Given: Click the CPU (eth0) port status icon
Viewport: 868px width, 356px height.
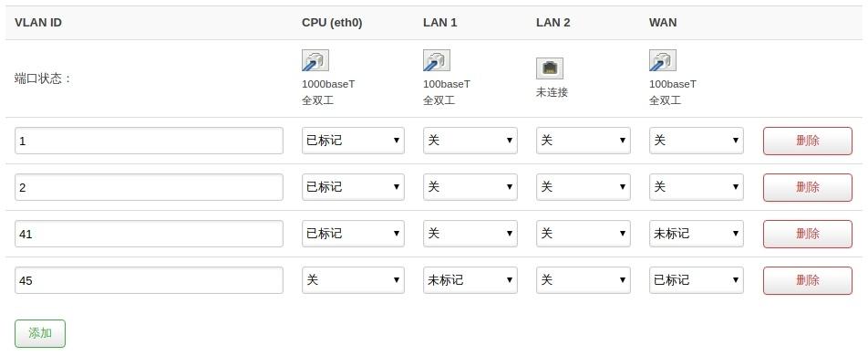Looking at the screenshot, I should 315,60.
